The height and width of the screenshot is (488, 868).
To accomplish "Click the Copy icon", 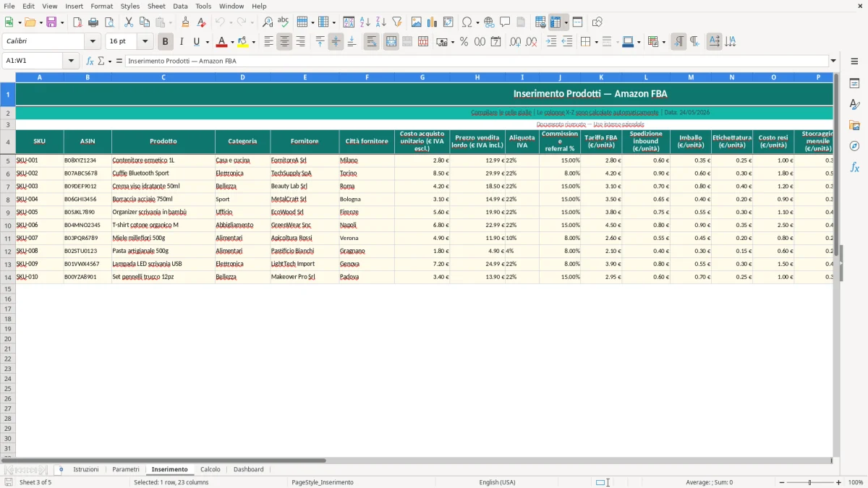I will pos(144,22).
